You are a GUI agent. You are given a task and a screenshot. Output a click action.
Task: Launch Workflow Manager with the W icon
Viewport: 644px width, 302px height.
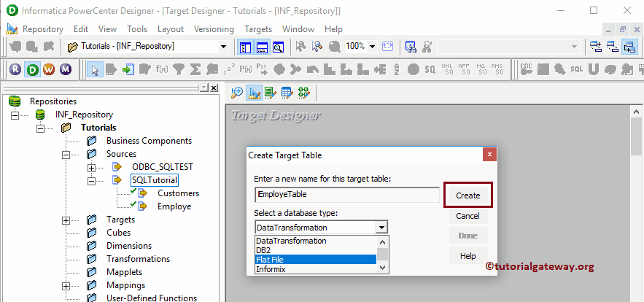(48, 69)
